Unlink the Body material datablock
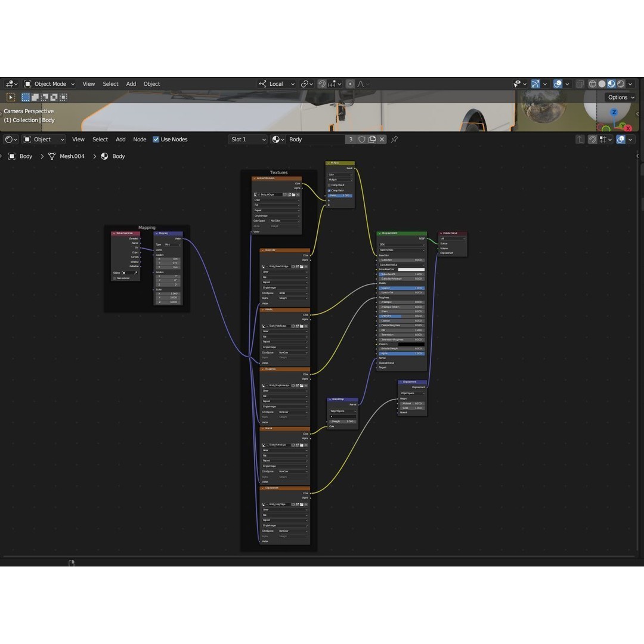This screenshot has height=644, width=644. 382,139
